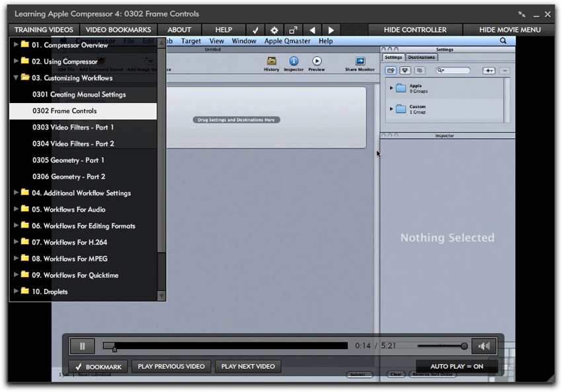Click the duplicate setting icon in Settings panel

point(420,71)
